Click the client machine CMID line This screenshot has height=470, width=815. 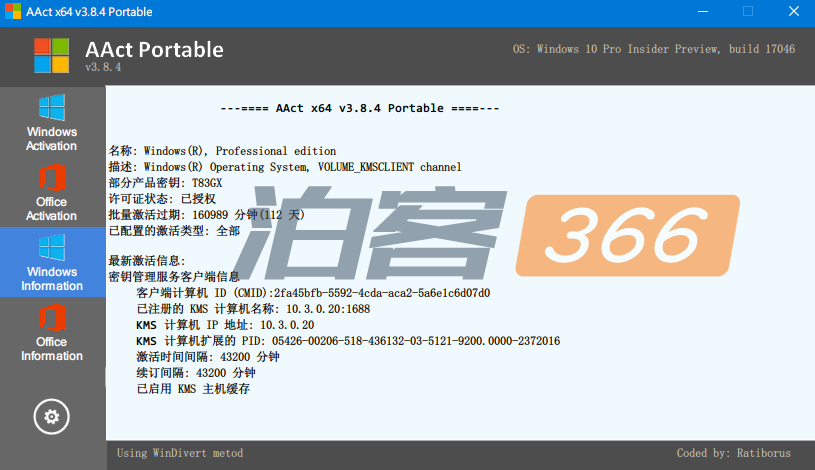click(x=313, y=293)
